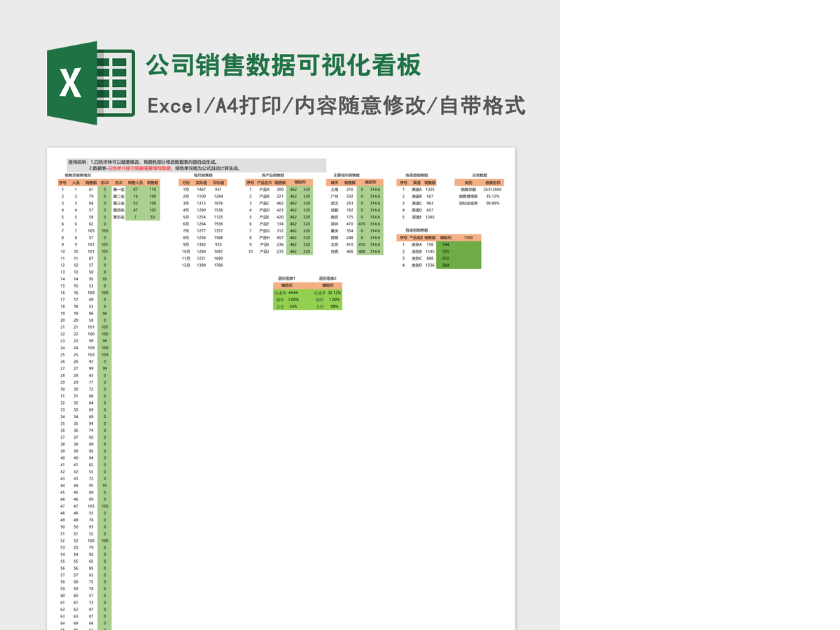Click the 12月 month cell
Image resolution: width=840 pixels, height=630 pixels.
click(x=185, y=265)
